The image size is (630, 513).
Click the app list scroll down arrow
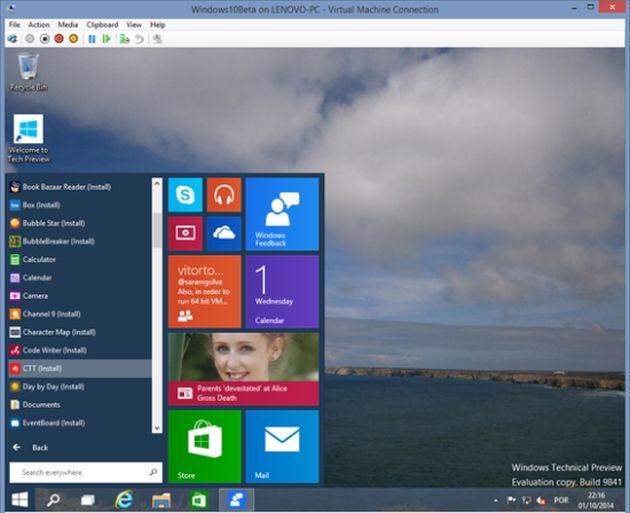pos(157,428)
